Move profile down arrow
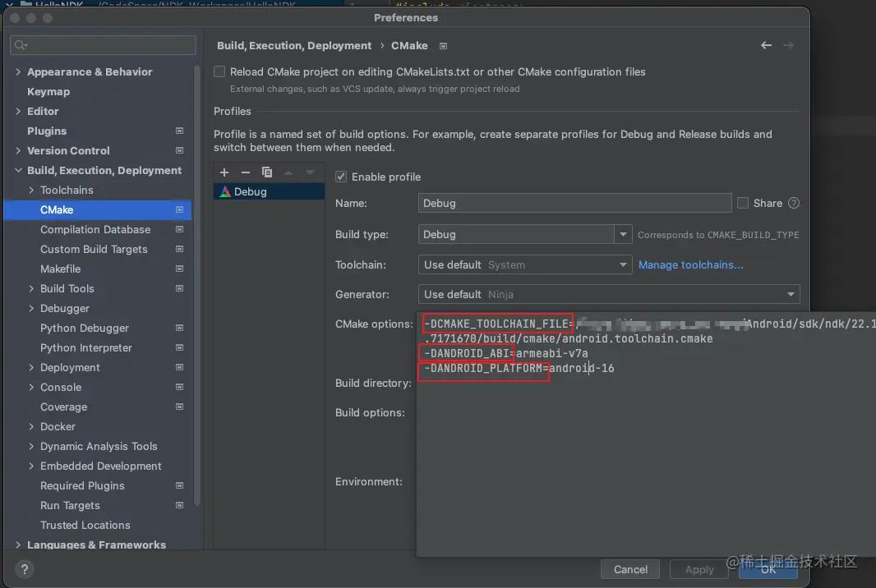Screen dimensions: 876x588 click(310, 172)
